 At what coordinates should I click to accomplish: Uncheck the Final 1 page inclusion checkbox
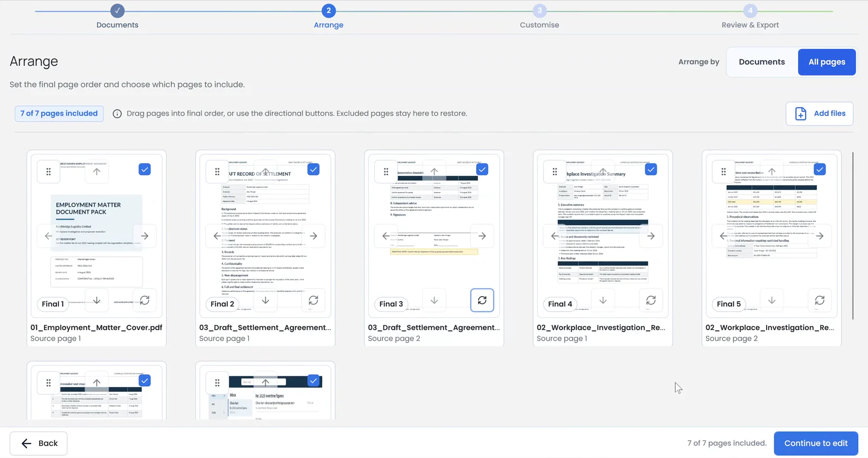pos(145,169)
